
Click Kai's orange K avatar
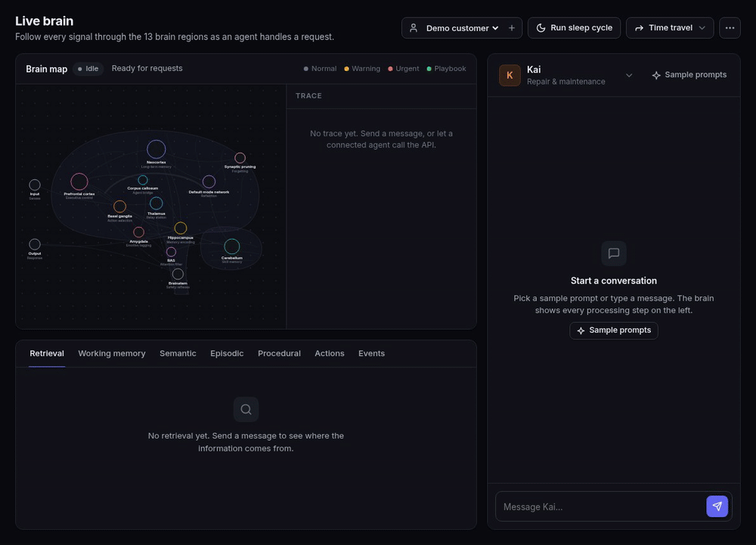[510, 75]
